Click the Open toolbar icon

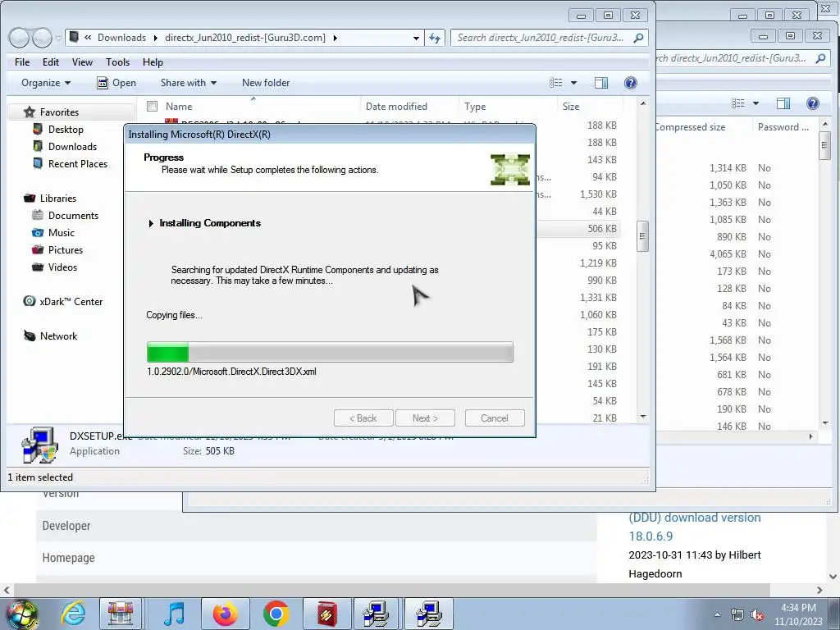tap(103, 83)
